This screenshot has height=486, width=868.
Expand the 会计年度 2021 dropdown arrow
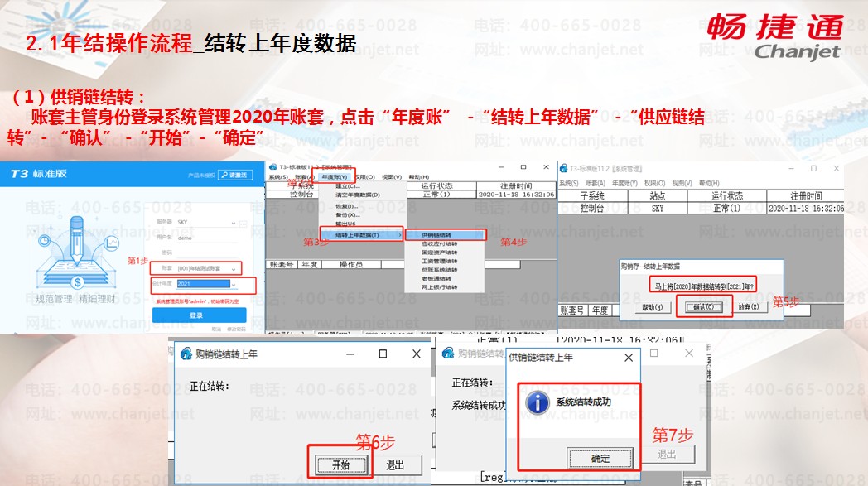point(234,285)
